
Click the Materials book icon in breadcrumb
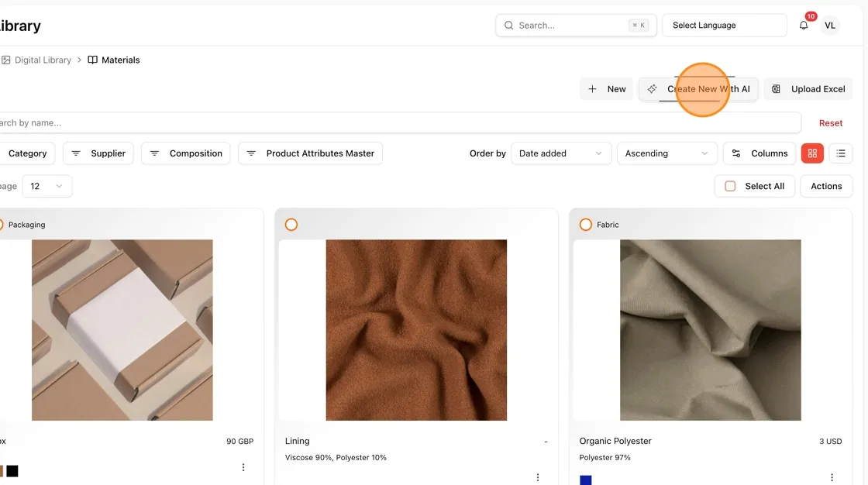pyautogui.click(x=92, y=60)
